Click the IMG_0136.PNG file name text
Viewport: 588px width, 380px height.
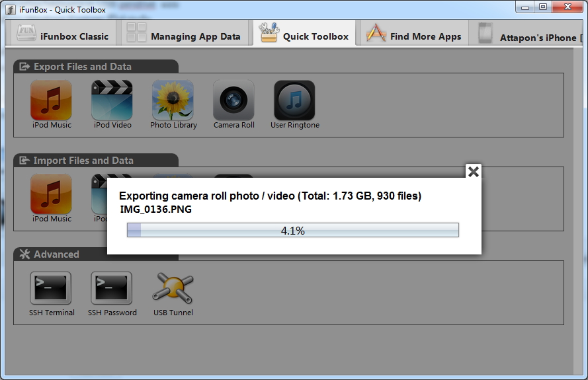point(155,209)
